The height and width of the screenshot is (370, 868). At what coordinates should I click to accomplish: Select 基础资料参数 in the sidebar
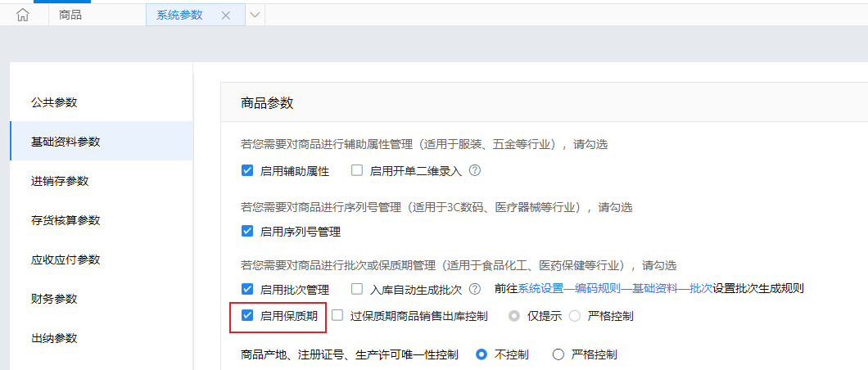coord(102,142)
